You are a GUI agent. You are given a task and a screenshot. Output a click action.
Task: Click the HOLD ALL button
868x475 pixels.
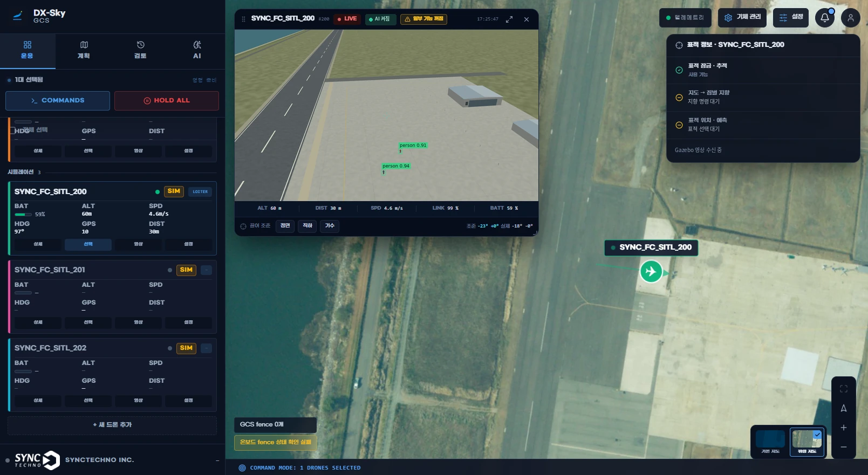click(x=167, y=101)
